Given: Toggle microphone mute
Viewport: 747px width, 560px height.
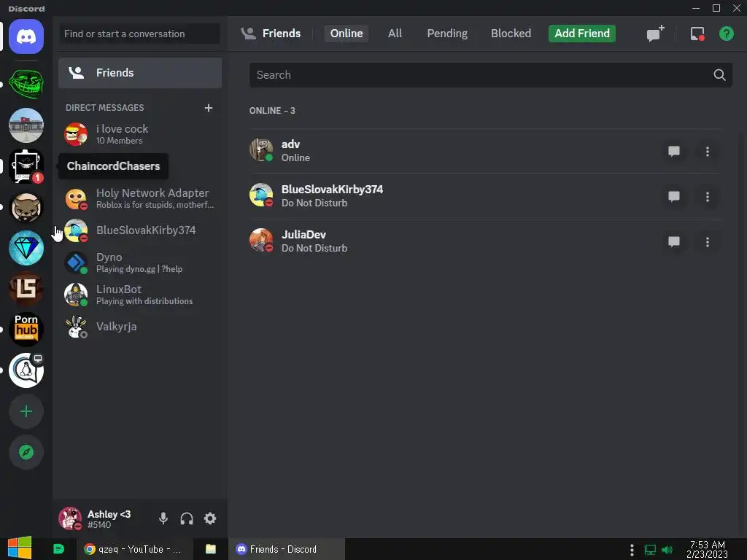Looking at the screenshot, I should tap(163, 518).
